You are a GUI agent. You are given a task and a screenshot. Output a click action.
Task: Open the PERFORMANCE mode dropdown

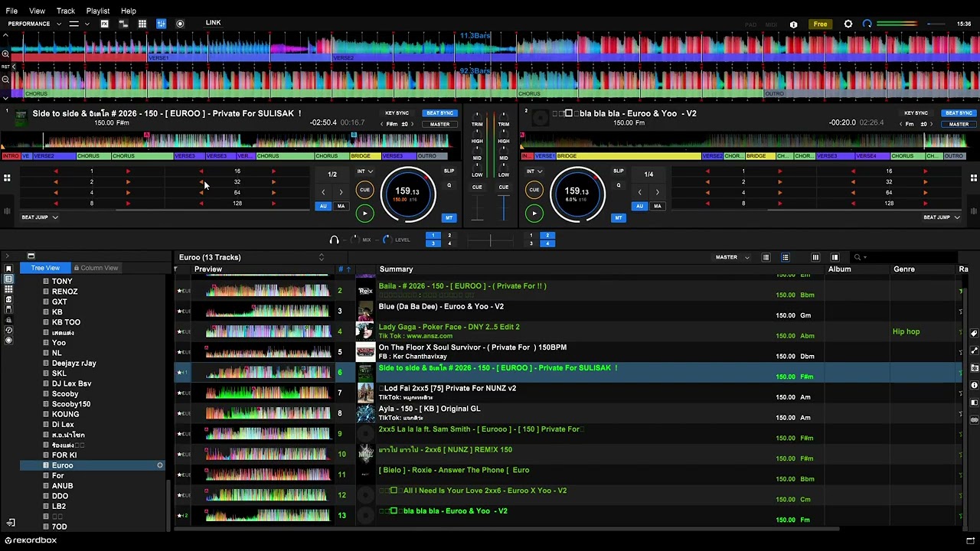[34, 24]
